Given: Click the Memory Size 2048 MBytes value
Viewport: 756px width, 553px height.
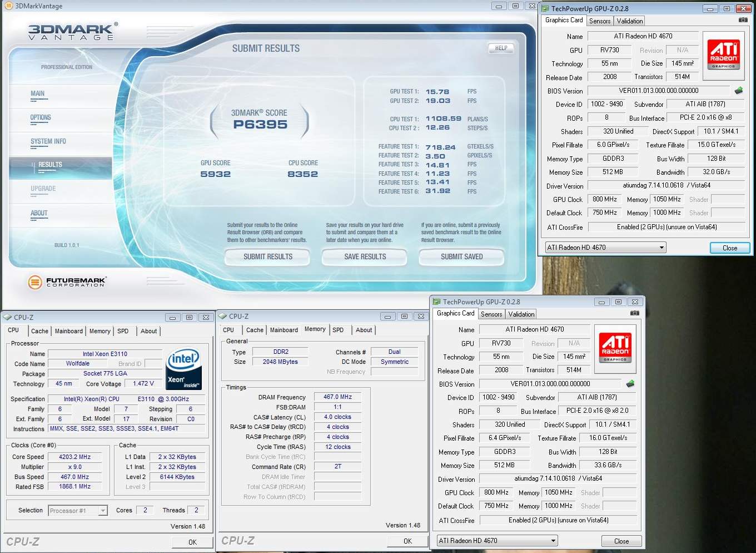Looking at the screenshot, I should pos(280,362).
